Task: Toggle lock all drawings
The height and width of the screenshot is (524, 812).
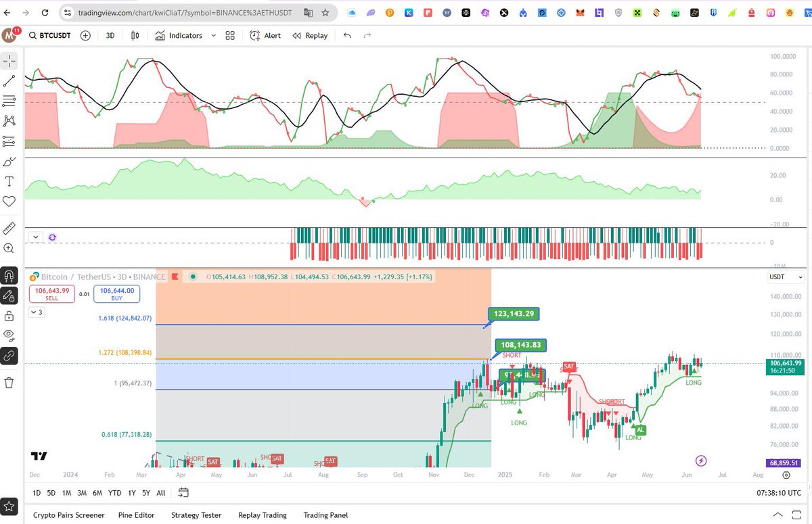Action: point(9,316)
